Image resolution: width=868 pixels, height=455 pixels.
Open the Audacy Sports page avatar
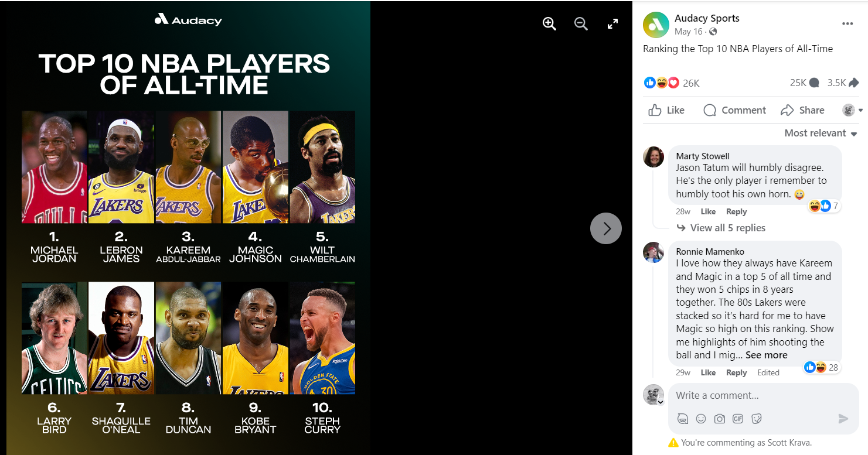tap(656, 25)
